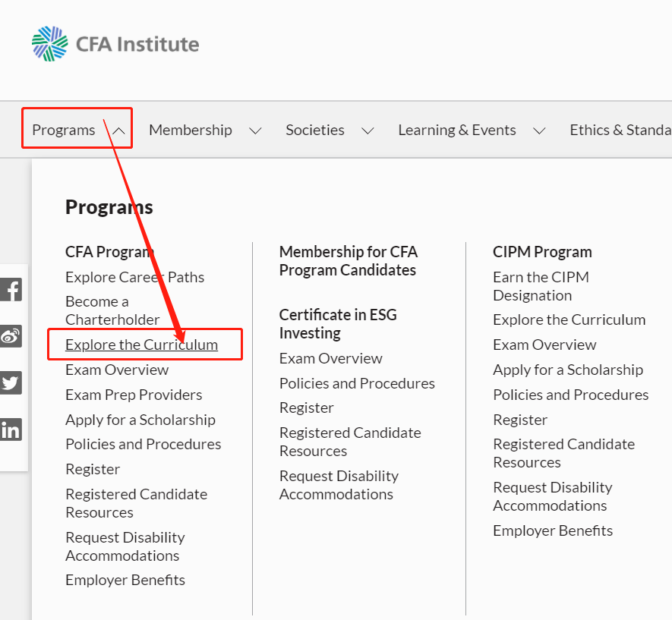Expand the Learning & Events chevron

[x=539, y=131]
